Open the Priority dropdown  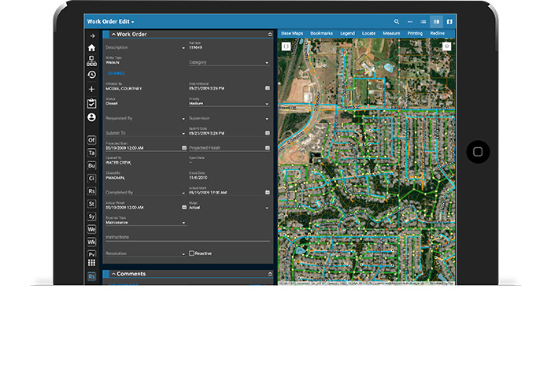(x=228, y=103)
